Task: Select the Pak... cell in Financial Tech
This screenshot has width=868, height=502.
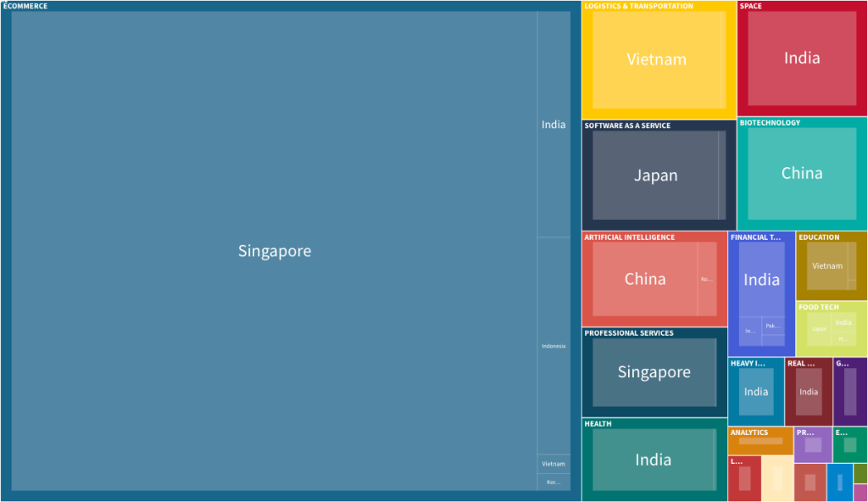Action: (x=773, y=326)
